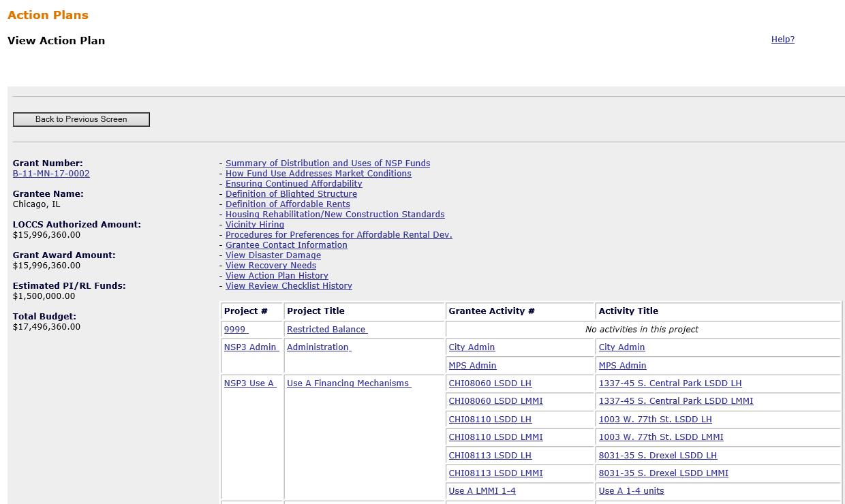Open Grantee Contact Information
845x504 pixels.
click(x=286, y=245)
